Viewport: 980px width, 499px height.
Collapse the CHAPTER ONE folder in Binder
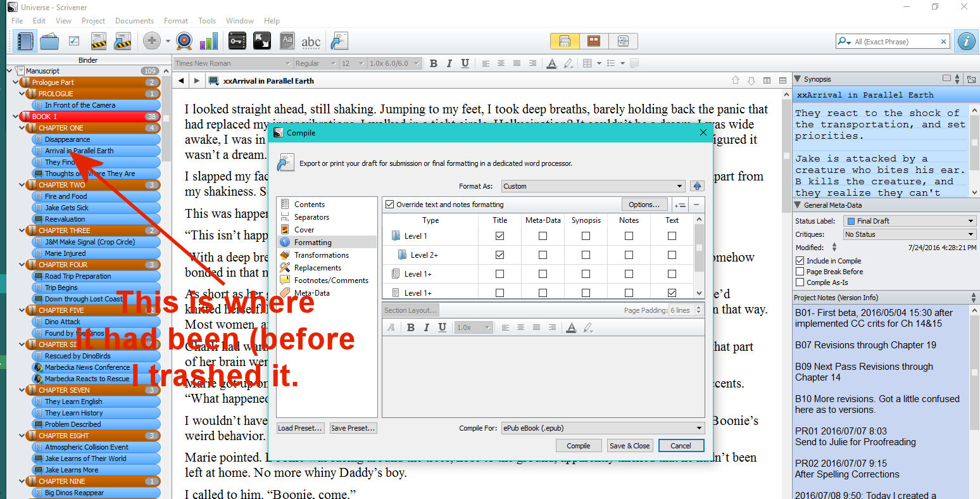click(23, 128)
